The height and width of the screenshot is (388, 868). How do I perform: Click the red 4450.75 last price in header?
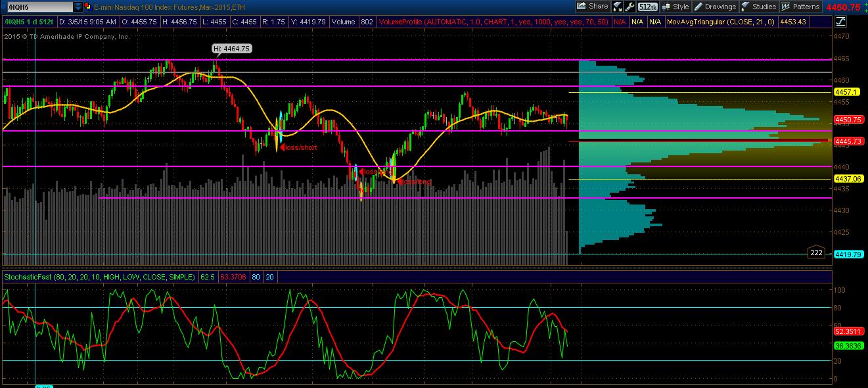[845, 7]
